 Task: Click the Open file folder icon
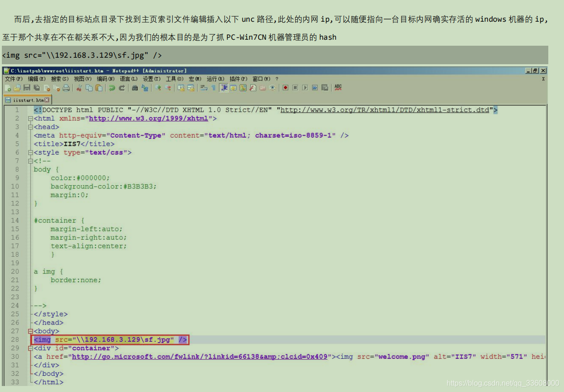[17, 88]
